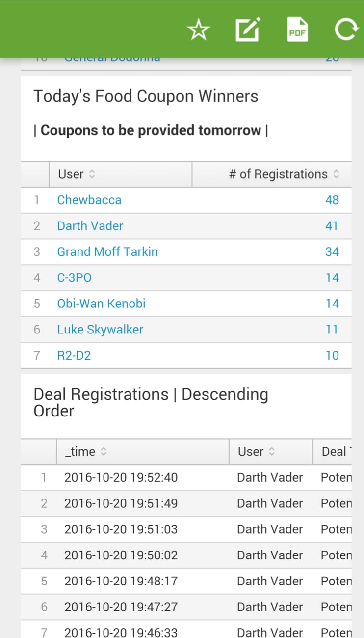Sort by _time column header
The image size is (364, 638).
143,452
